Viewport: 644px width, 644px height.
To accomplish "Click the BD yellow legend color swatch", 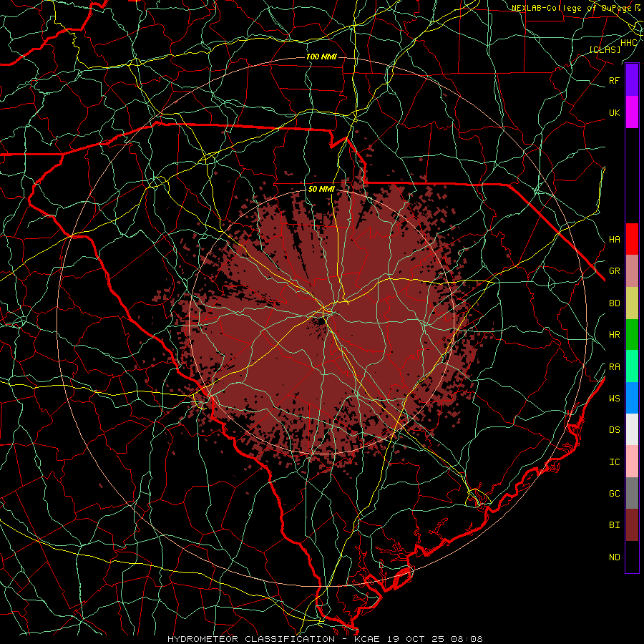I will (x=632, y=303).
